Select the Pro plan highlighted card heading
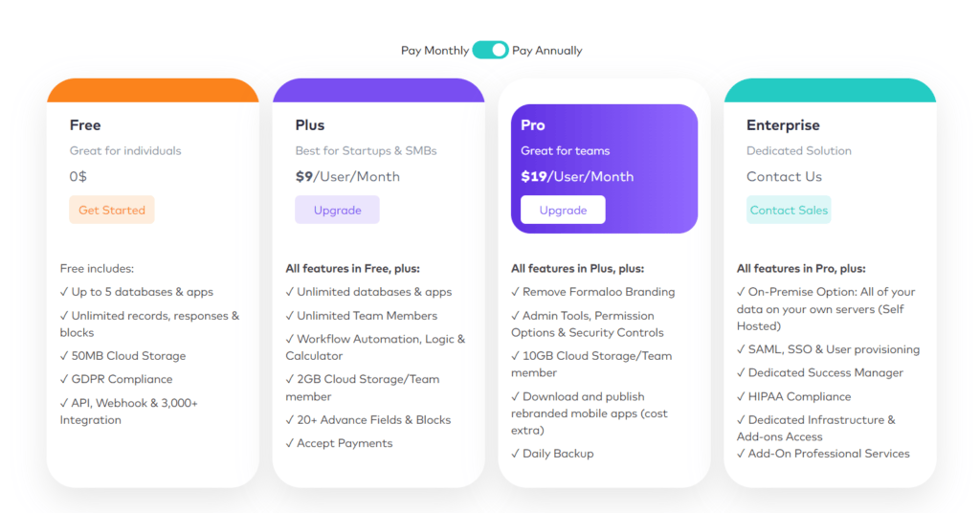Image resolution: width=980 pixels, height=513 pixels. [x=533, y=125]
